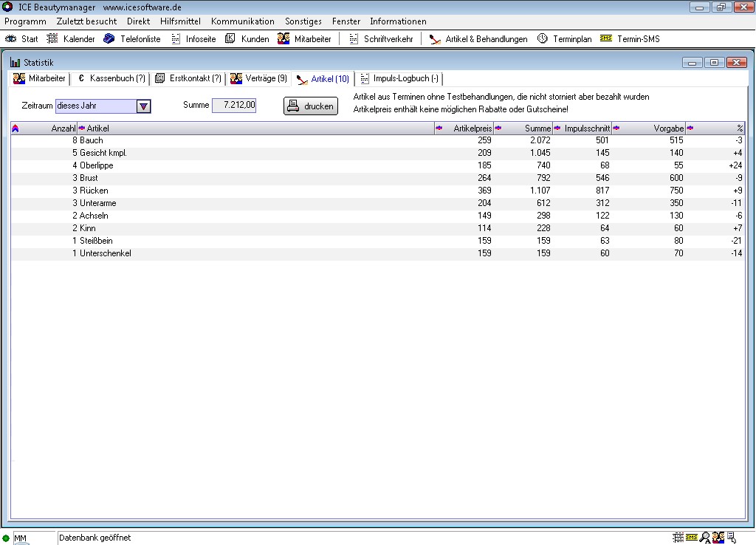Open the Kommunikation menu

click(242, 21)
